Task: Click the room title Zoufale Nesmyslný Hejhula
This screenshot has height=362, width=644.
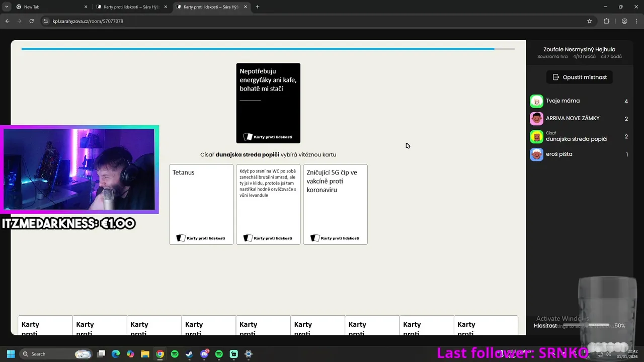Action: click(579, 49)
